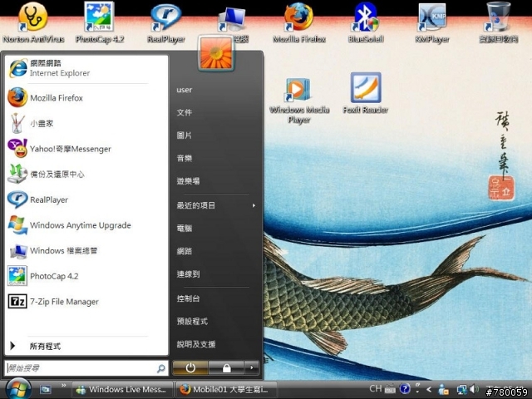Click the Windows Start orb

click(x=18, y=389)
